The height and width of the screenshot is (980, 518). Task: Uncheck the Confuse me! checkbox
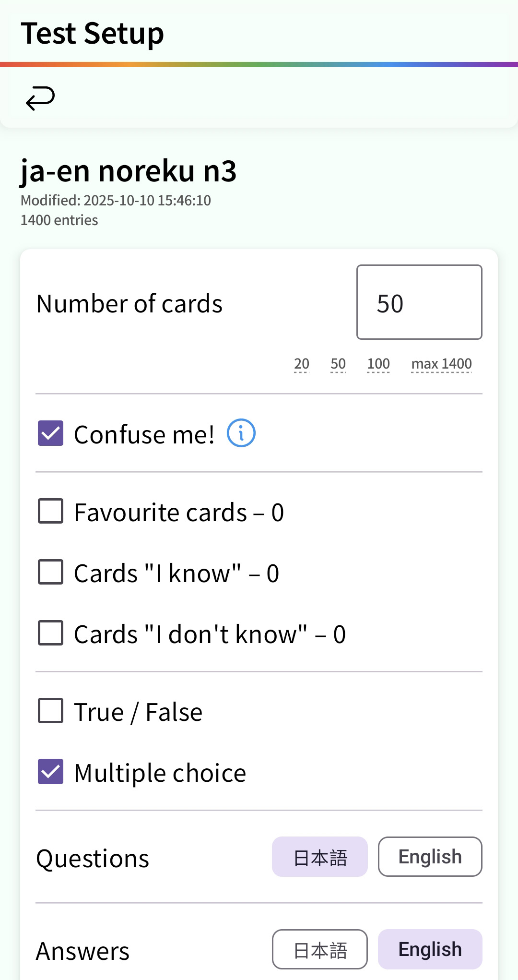pyautogui.click(x=51, y=433)
